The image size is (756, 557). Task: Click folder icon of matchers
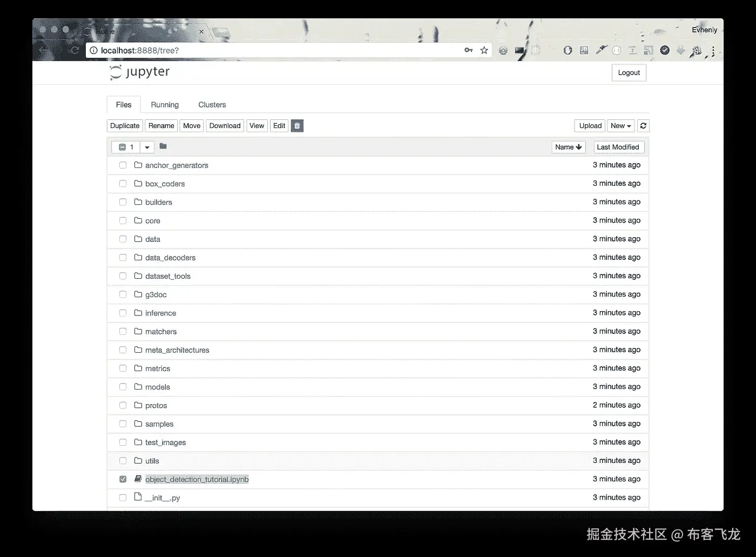click(x=138, y=331)
